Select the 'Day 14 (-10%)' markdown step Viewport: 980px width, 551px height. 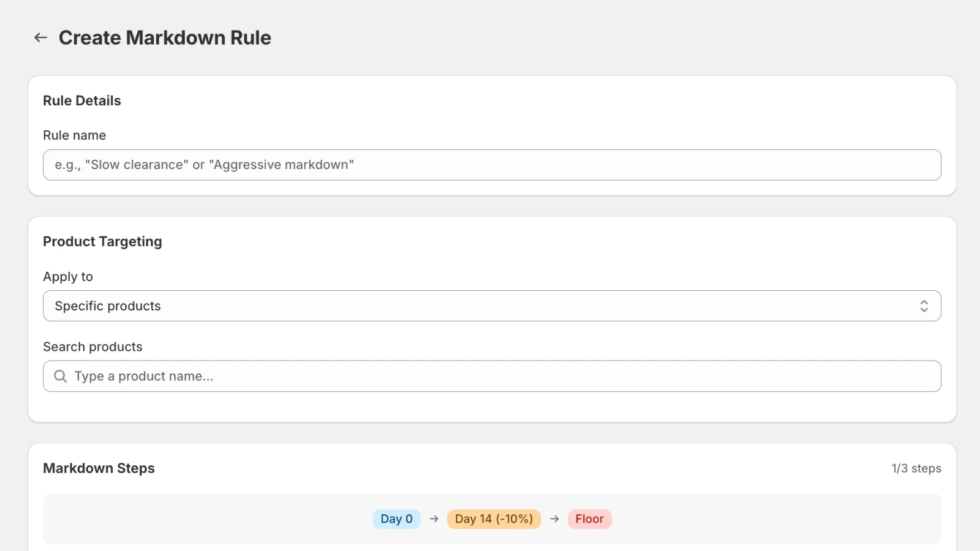click(494, 519)
